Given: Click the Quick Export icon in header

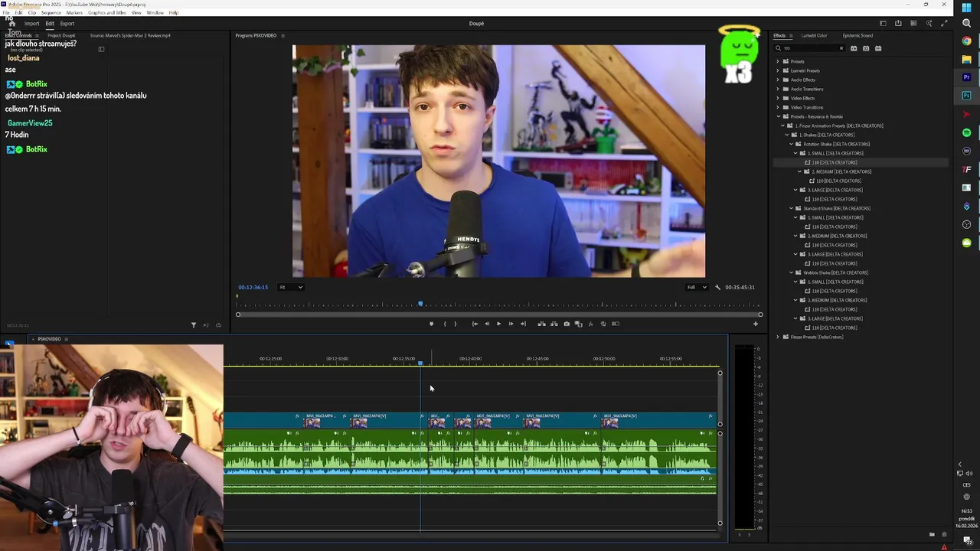Looking at the screenshot, I should point(898,24).
